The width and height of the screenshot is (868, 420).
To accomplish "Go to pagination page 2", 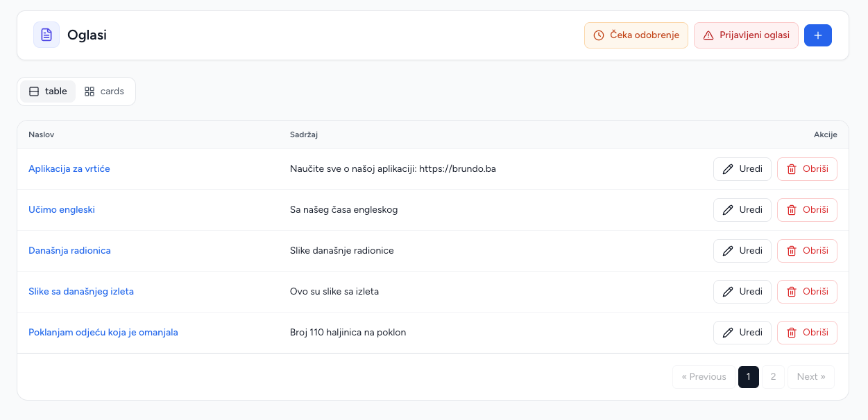I will click(x=773, y=377).
